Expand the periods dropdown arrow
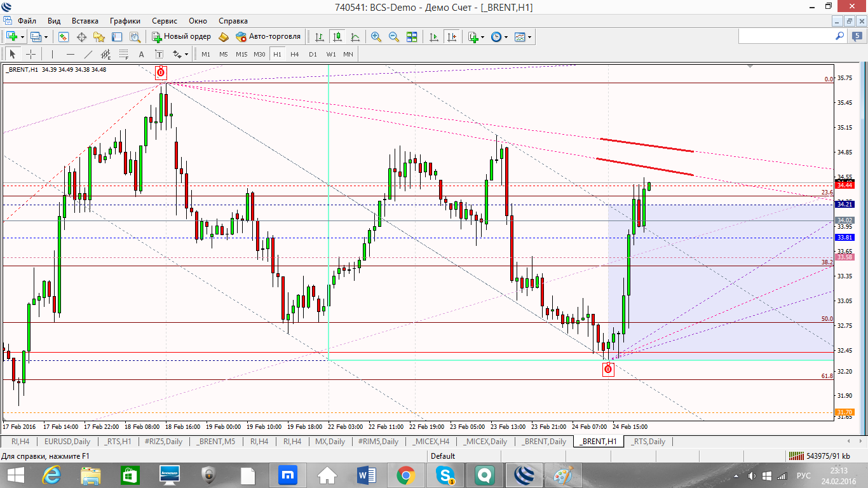This screenshot has width=868, height=488. point(506,37)
